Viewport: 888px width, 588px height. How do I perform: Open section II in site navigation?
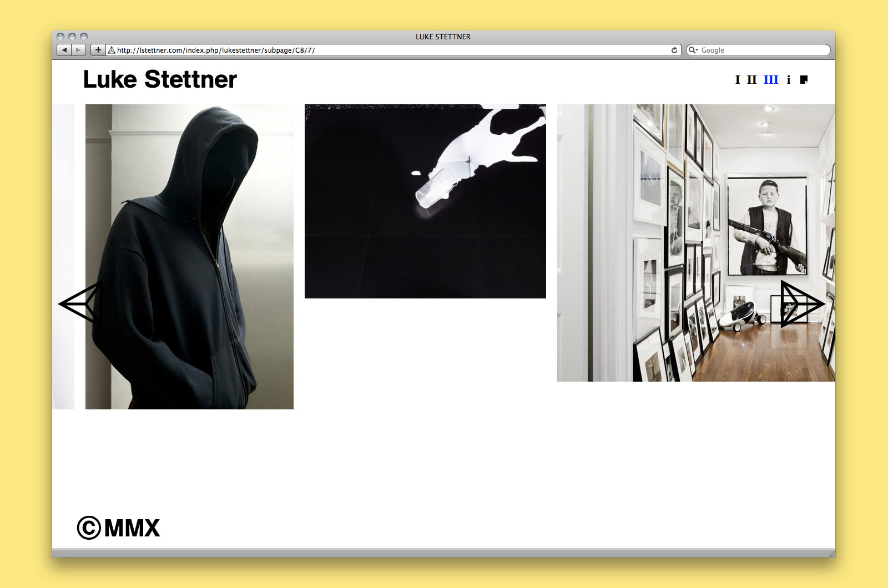(752, 80)
